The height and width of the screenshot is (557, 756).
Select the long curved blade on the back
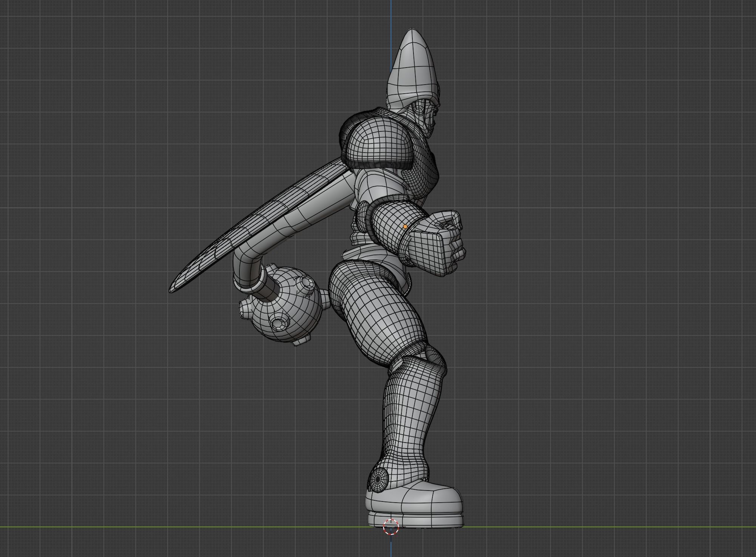pyautogui.click(x=261, y=227)
